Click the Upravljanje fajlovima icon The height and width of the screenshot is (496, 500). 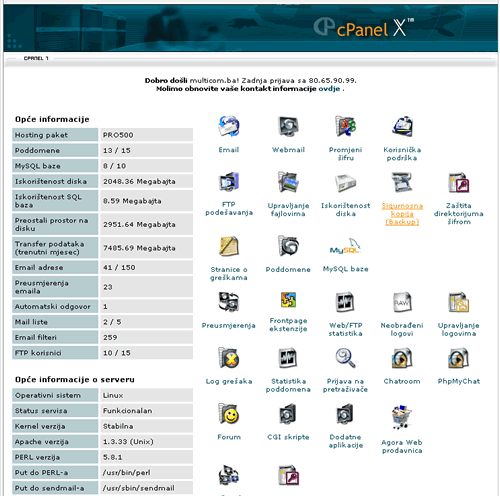click(x=288, y=182)
